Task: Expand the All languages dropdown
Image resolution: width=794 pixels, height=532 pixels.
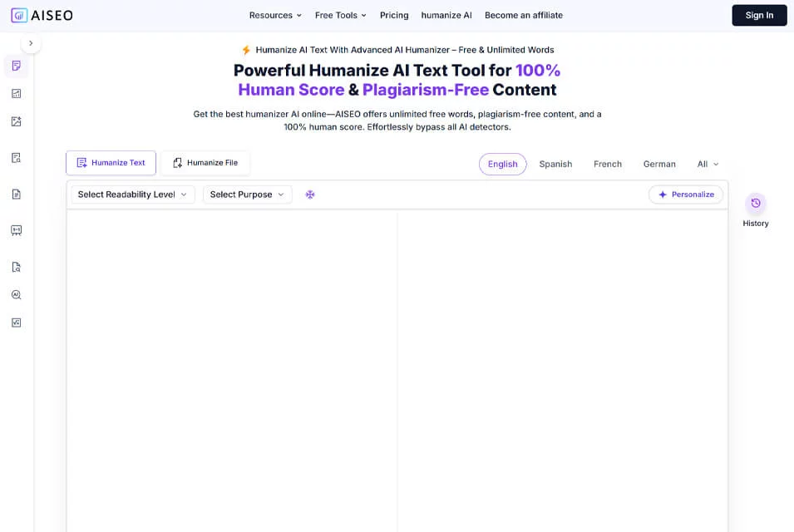Action: 708,164
